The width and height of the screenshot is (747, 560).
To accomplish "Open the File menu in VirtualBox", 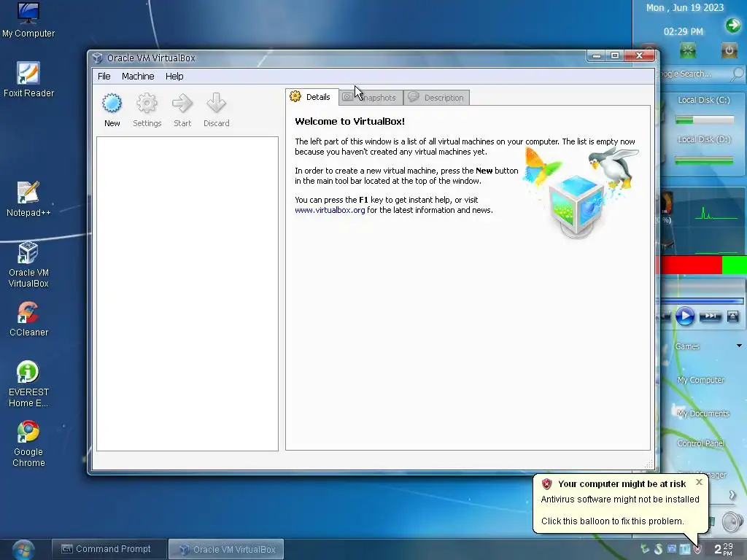I will (104, 76).
